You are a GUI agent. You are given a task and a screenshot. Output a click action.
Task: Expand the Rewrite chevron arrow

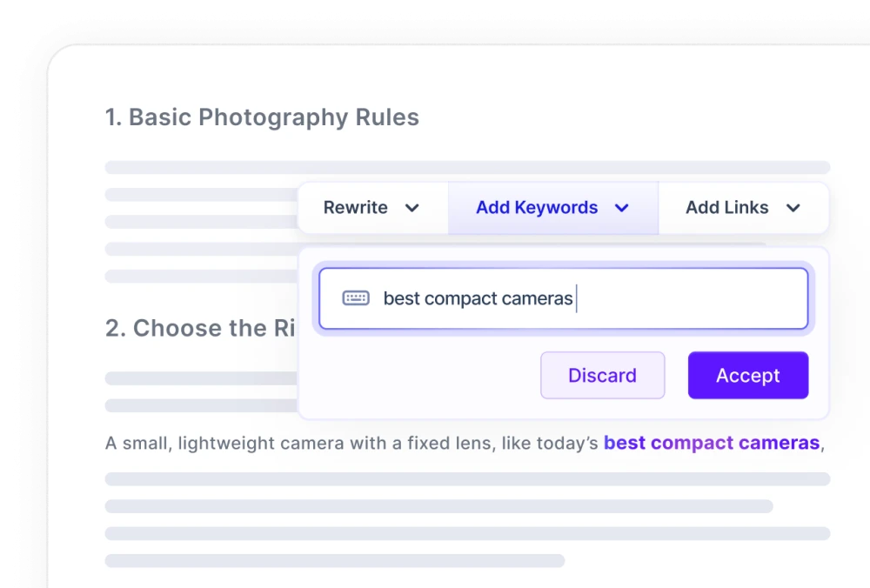(x=412, y=208)
